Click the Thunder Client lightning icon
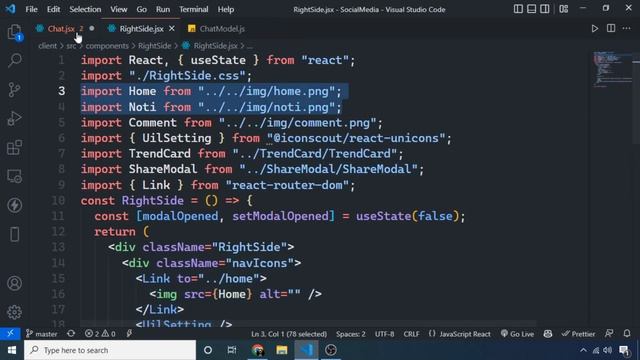Image resolution: width=640 pixels, height=360 pixels. pos(14,205)
